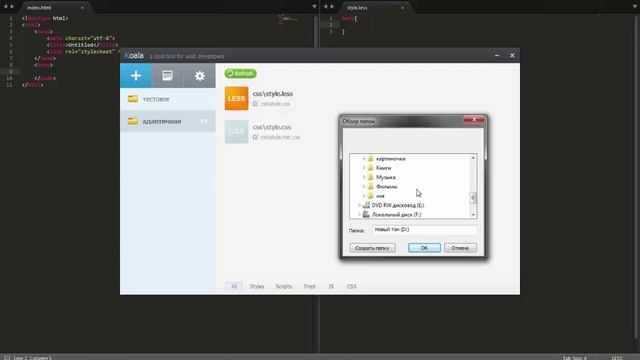Select the тестовое project
Viewport: 640px width, 360px height.
(168, 99)
